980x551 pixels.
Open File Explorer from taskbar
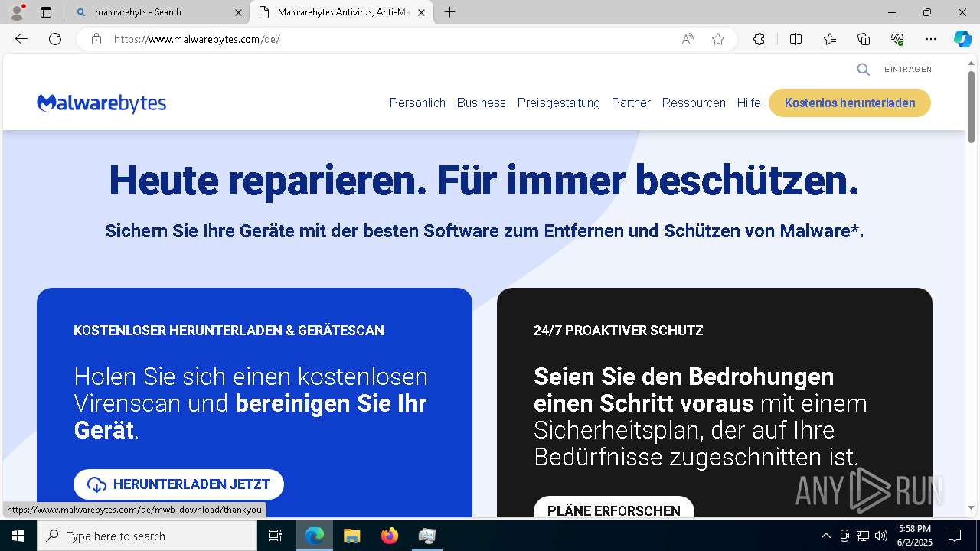pos(351,536)
